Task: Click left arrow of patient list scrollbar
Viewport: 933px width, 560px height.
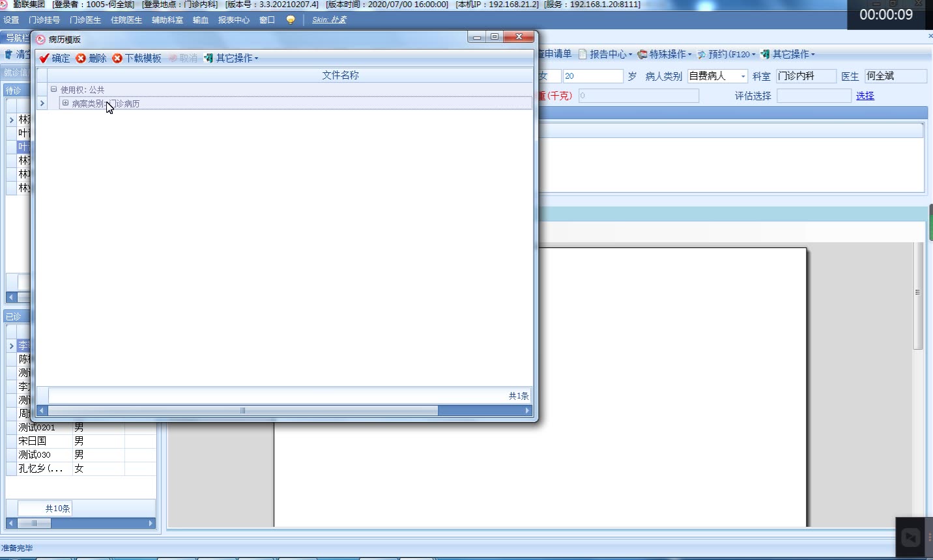Action: click(x=11, y=523)
